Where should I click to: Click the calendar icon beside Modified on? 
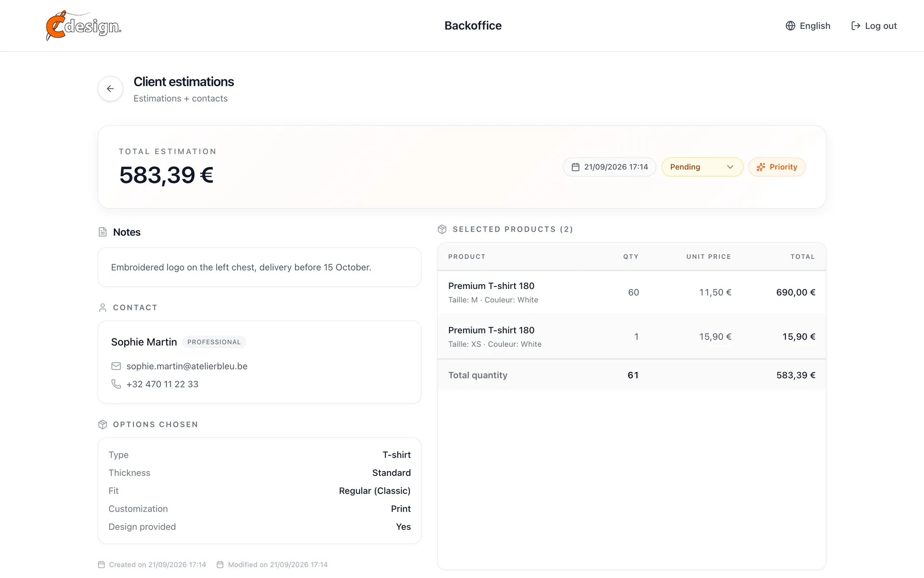220,565
